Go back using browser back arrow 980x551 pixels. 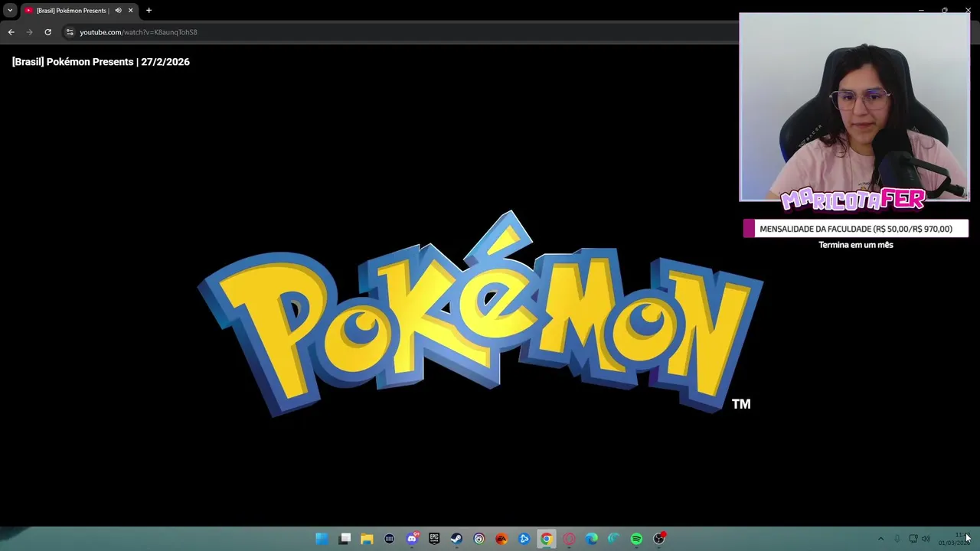pos(11,32)
